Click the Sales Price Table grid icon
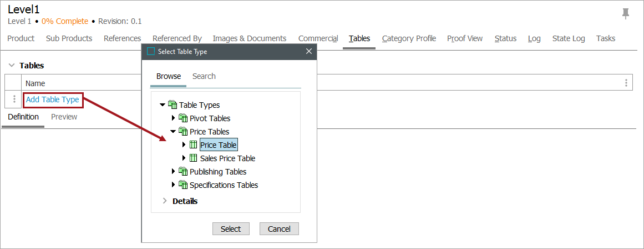 (194, 158)
